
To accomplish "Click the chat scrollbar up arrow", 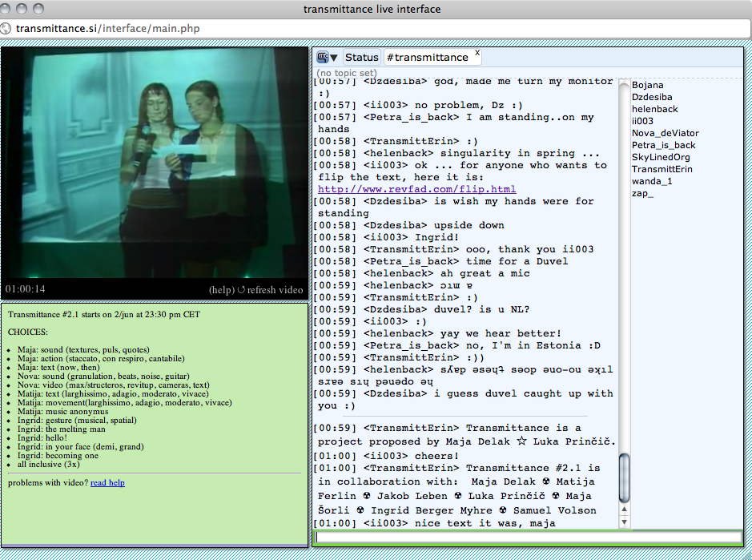I will click(624, 510).
